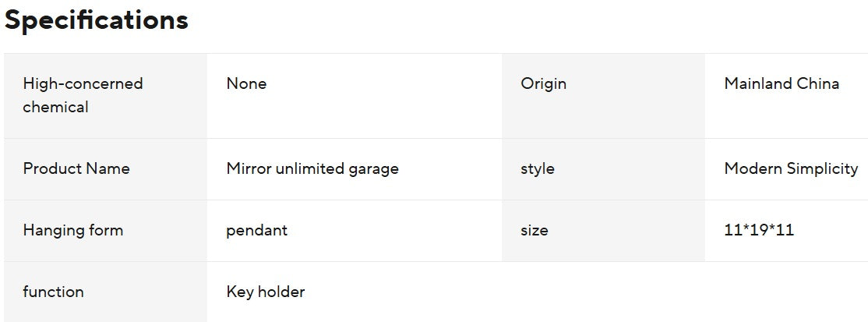Select the 11*19*11 size value
Screen dimensions: 868x322
click(759, 230)
